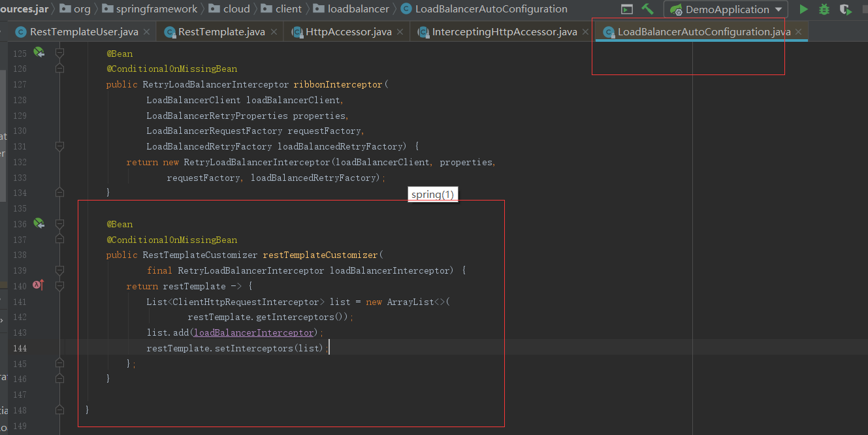868x435 pixels.
Task: Toggle the fold end marker on line 134
Action: coord(60,192)
